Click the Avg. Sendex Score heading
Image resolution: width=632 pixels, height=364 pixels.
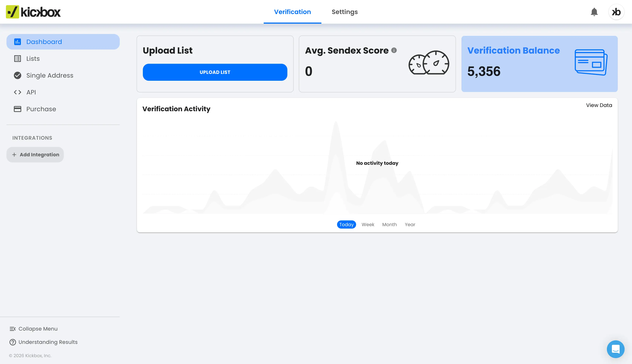(347, 50)
